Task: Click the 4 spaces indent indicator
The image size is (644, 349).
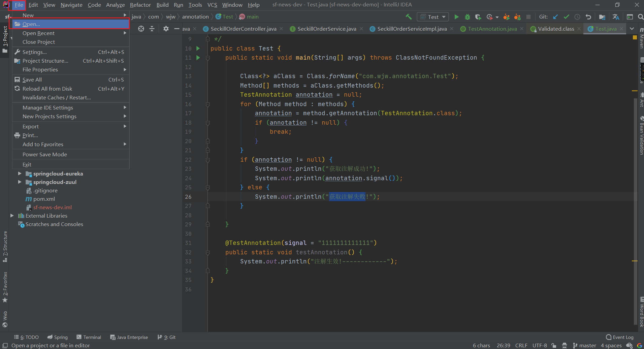Action: click(x=611, y=345)
